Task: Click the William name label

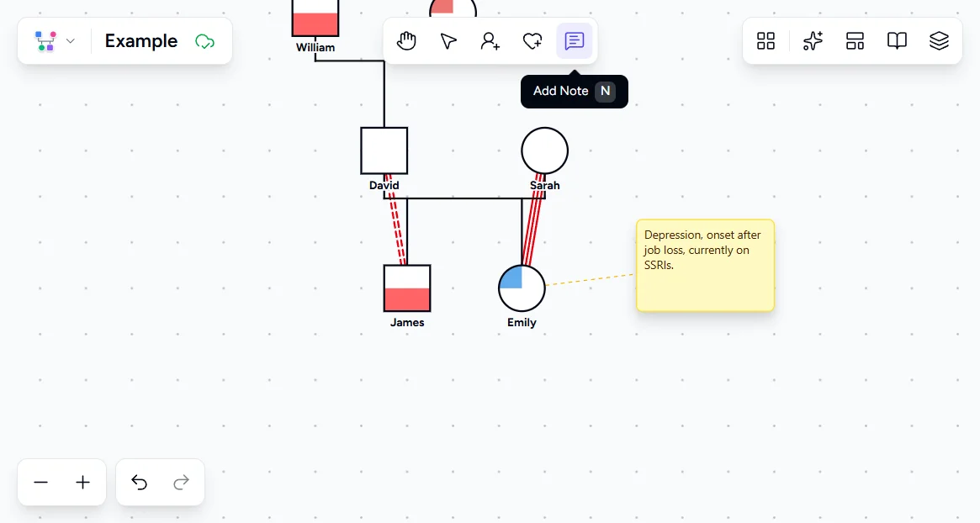Action: tap(315, 47)
